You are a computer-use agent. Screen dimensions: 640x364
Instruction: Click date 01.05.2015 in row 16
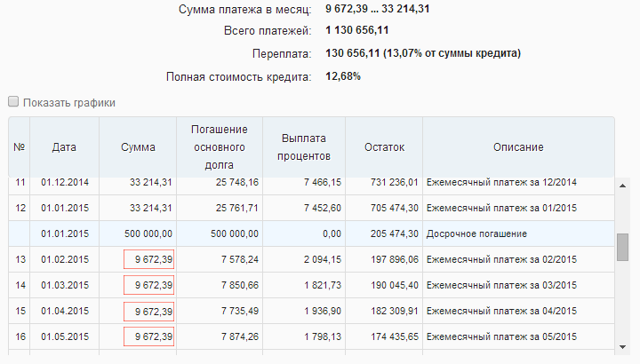coord(64,337)
